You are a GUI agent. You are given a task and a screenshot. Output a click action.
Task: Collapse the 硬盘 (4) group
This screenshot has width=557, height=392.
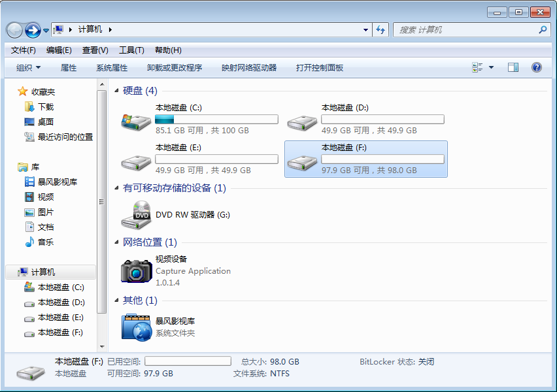point(117,91)
